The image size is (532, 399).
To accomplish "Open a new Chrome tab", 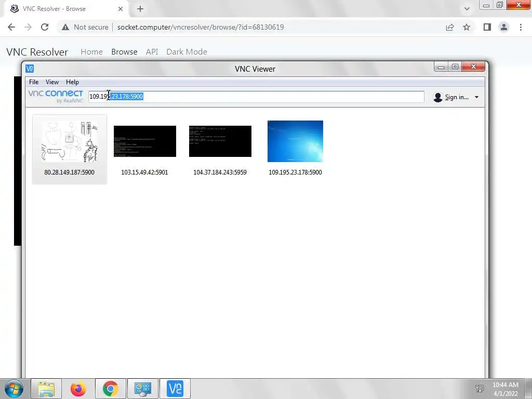I will (x=140, y=9).
